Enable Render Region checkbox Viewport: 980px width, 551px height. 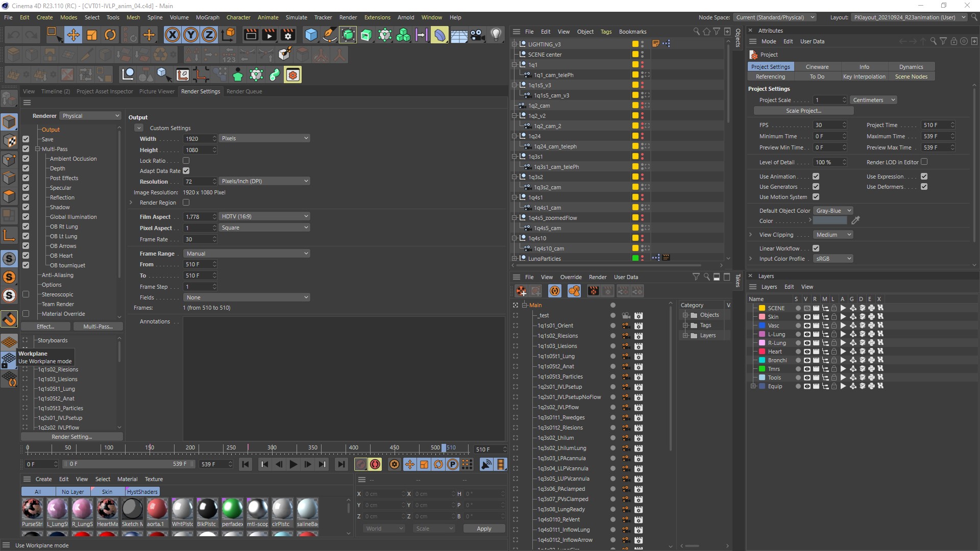pos(186,203)
